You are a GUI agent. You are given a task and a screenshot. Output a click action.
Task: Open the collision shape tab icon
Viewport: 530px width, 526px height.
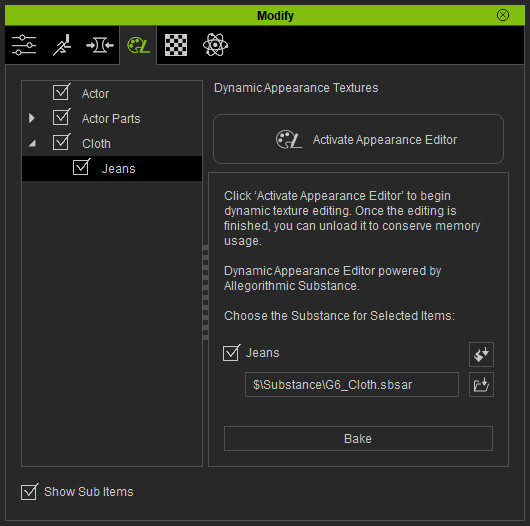pyautogui.click(x=100, y=45)
